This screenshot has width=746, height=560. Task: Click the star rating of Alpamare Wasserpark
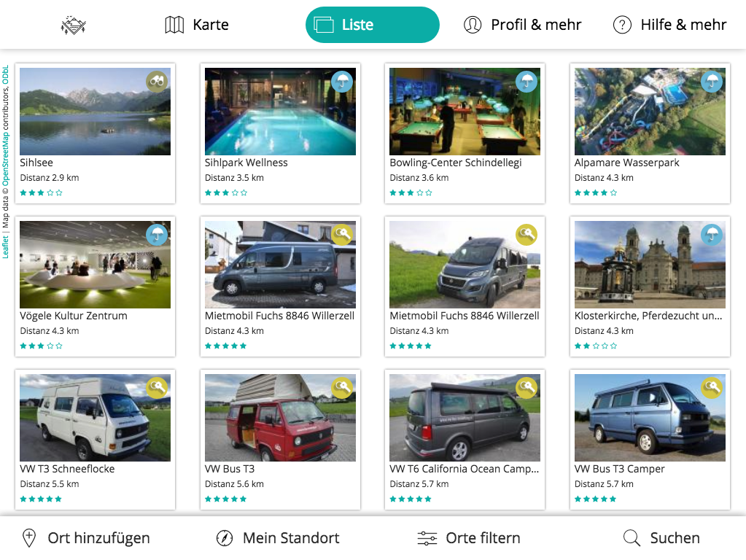point(595,192)
